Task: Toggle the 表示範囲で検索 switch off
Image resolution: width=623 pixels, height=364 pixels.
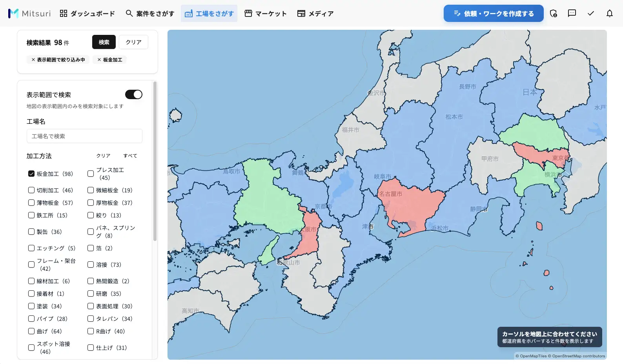Action: coord(133,94)
